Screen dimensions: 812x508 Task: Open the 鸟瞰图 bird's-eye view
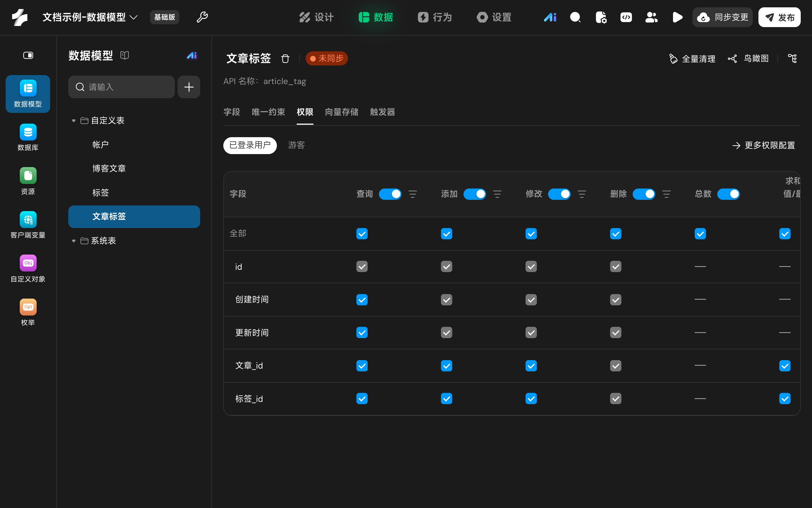(748, 58)
